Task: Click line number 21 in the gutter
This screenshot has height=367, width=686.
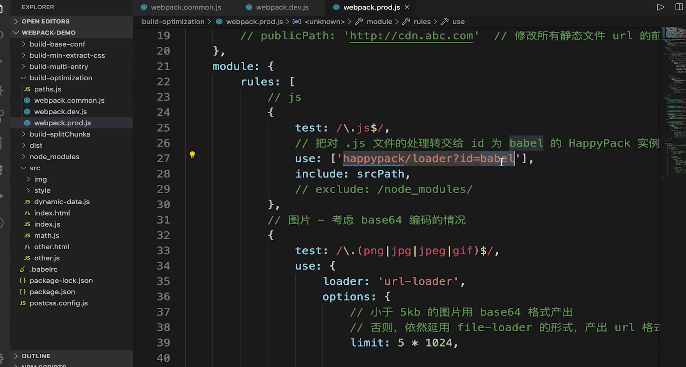Action: click(163, 66)
